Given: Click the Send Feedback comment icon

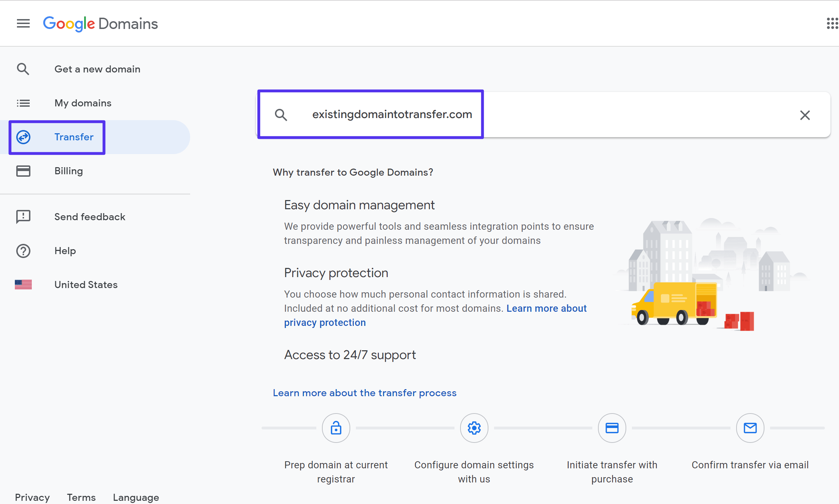Looking at the screenshot, I should click(22, 216).
